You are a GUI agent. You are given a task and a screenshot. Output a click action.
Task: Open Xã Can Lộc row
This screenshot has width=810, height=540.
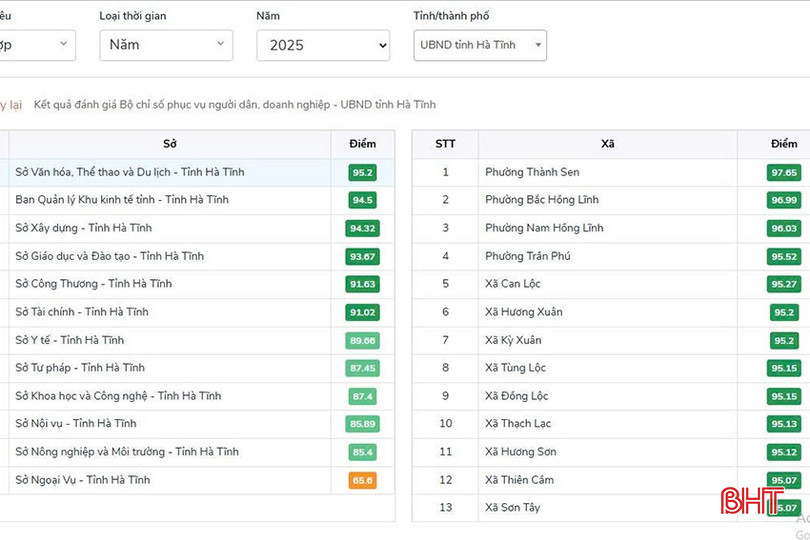[x=515, y=284]
